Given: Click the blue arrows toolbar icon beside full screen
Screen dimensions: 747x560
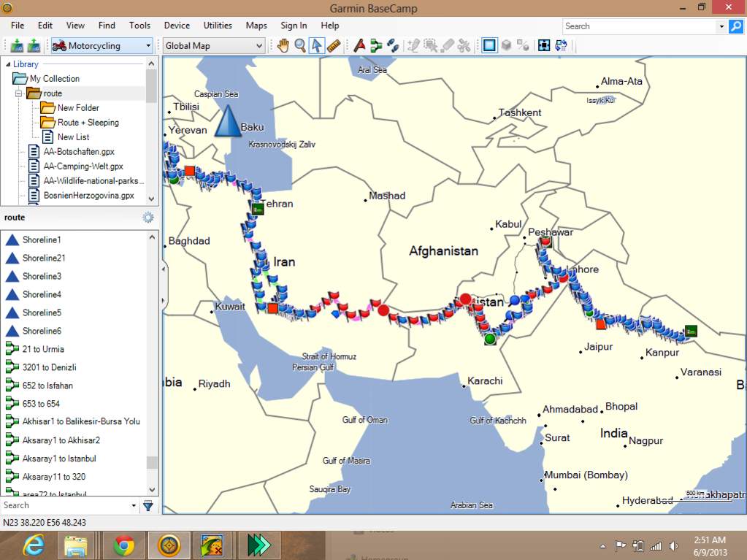Looking at the screenshot, I should pos(562,46).
